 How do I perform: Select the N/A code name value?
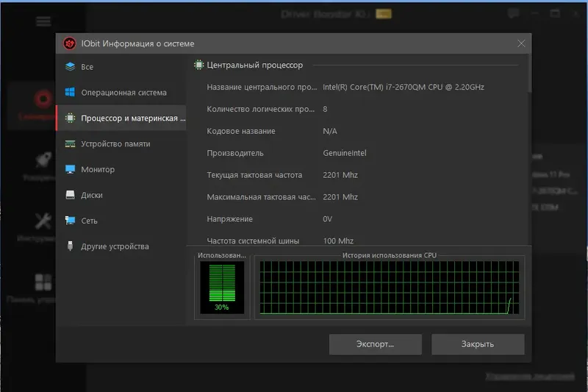(330, 132)
